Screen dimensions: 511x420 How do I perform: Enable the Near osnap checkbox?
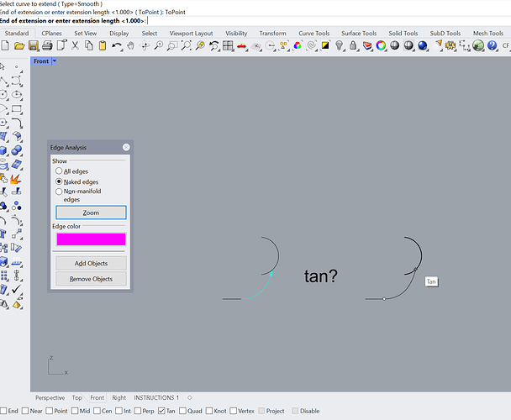[25, 411]
